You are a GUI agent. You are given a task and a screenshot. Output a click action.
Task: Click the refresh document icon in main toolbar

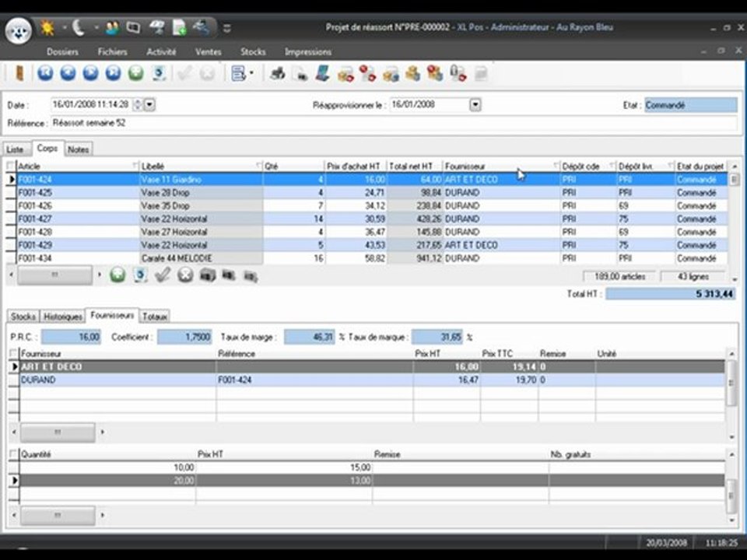point(159,73)
